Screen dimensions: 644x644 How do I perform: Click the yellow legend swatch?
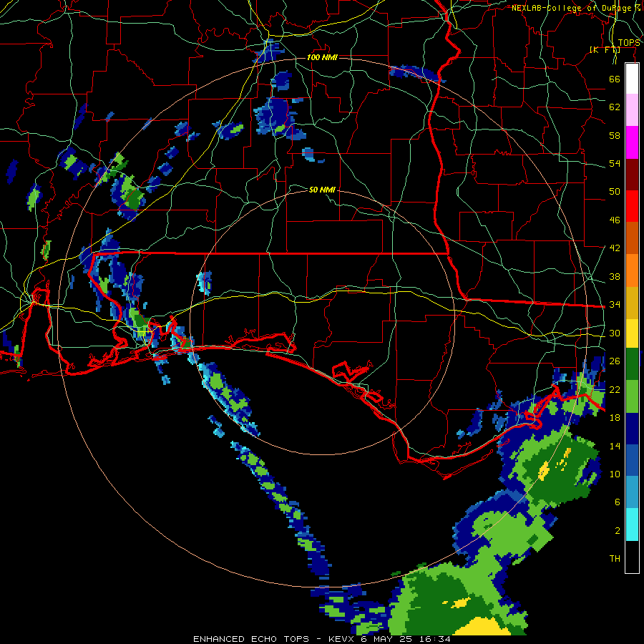(x=632, y=333)
